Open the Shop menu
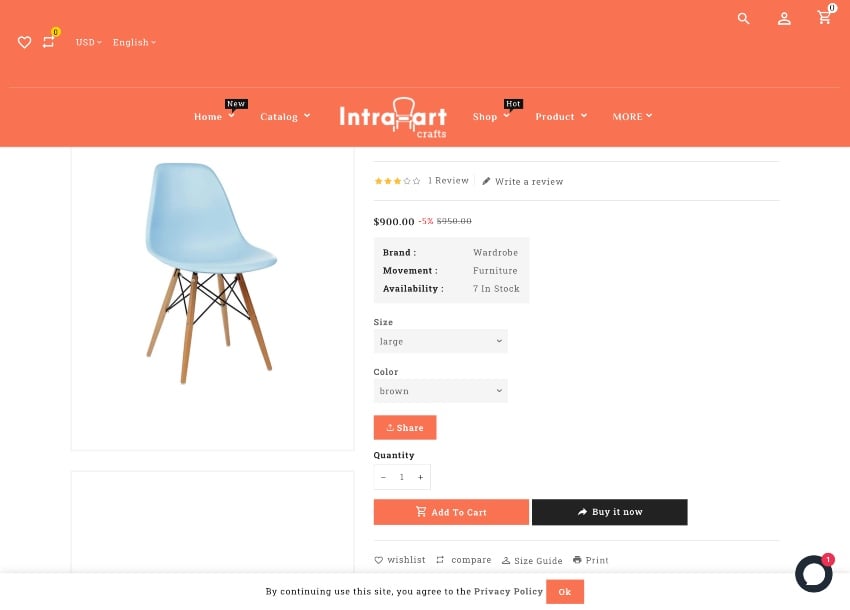Screen dimensions: 850x610 (x=491, y=117)
